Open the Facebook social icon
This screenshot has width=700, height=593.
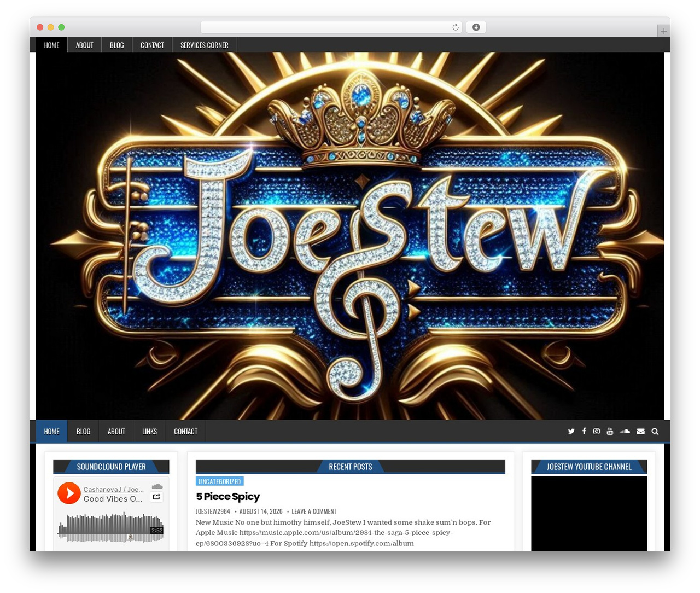(584, 431)
